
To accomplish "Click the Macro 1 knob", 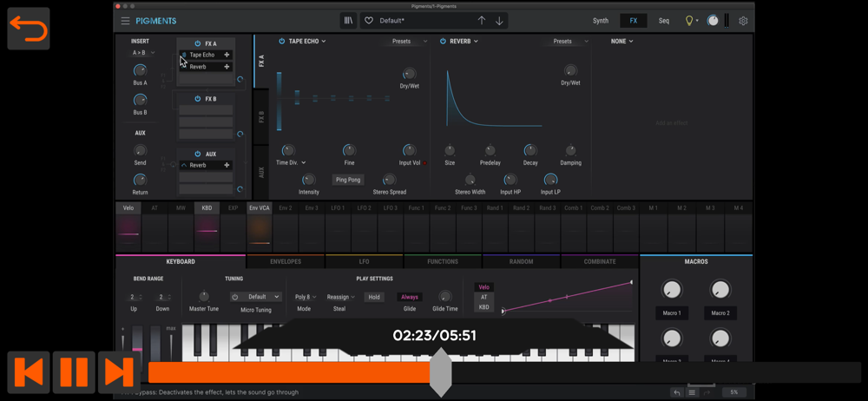I will (x=672, y=289).
